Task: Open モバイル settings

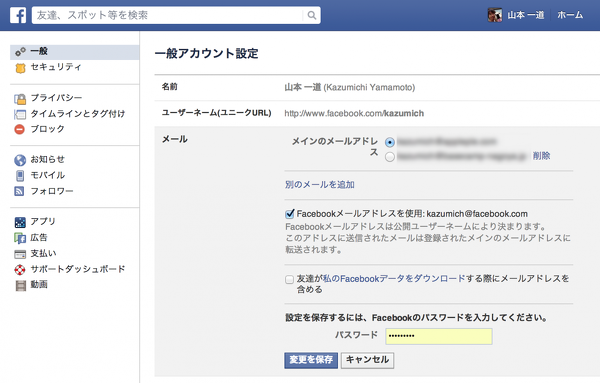Action: (48, 175)
